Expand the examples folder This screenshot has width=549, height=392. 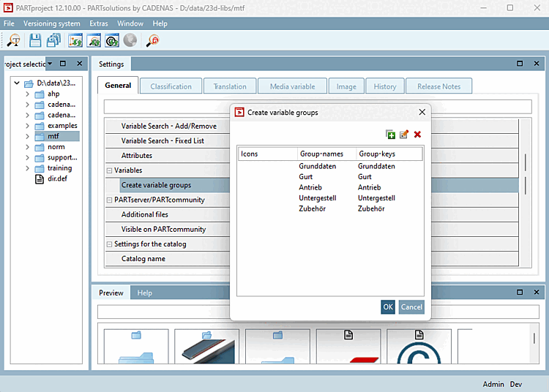[x=27, y=126]
